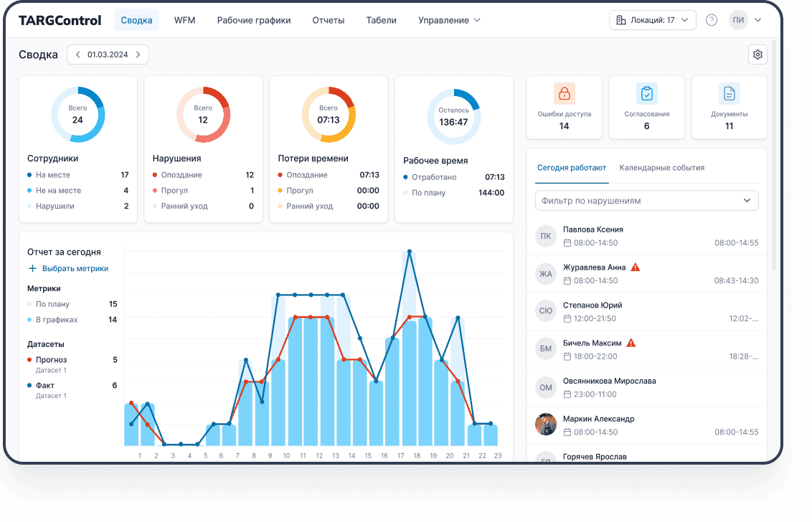Select the Овсянникова Мирослава row
Screen dimensions: 812x522
click(x=647, y=387)
